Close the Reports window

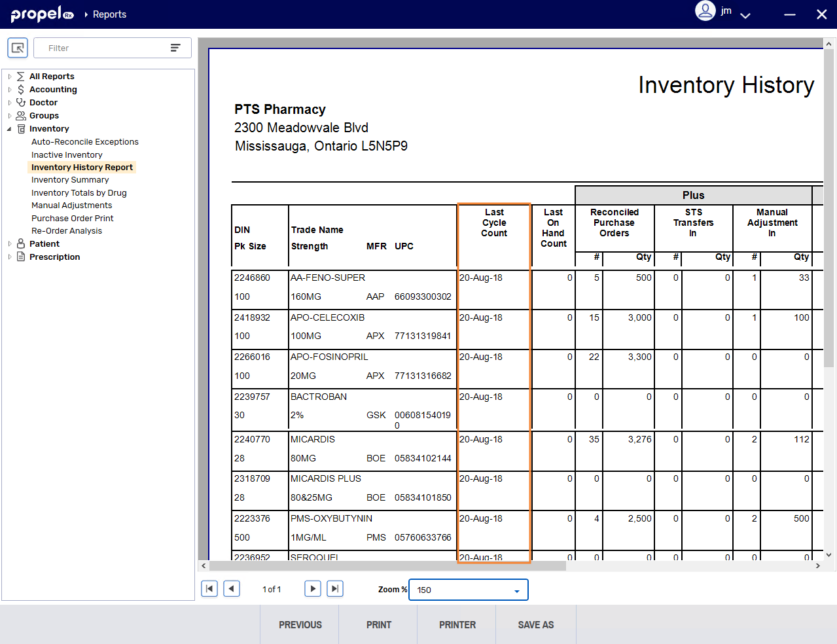point(822,14)
